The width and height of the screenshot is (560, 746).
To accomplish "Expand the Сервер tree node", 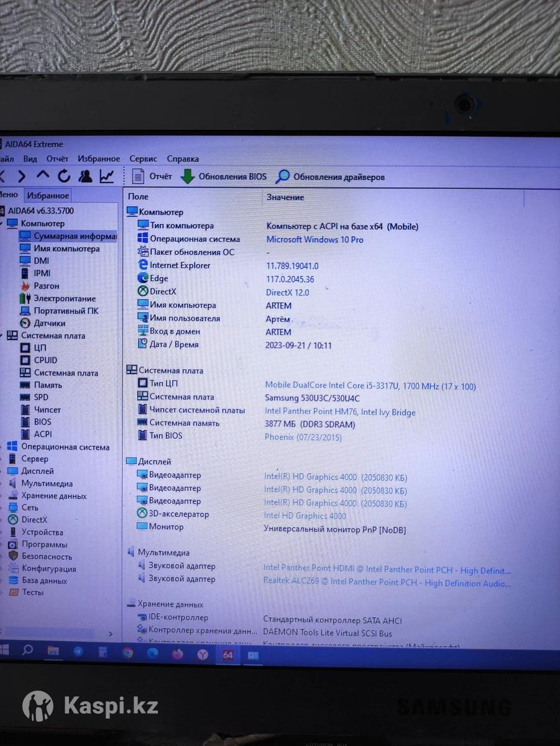I will [x=2, y=459].
